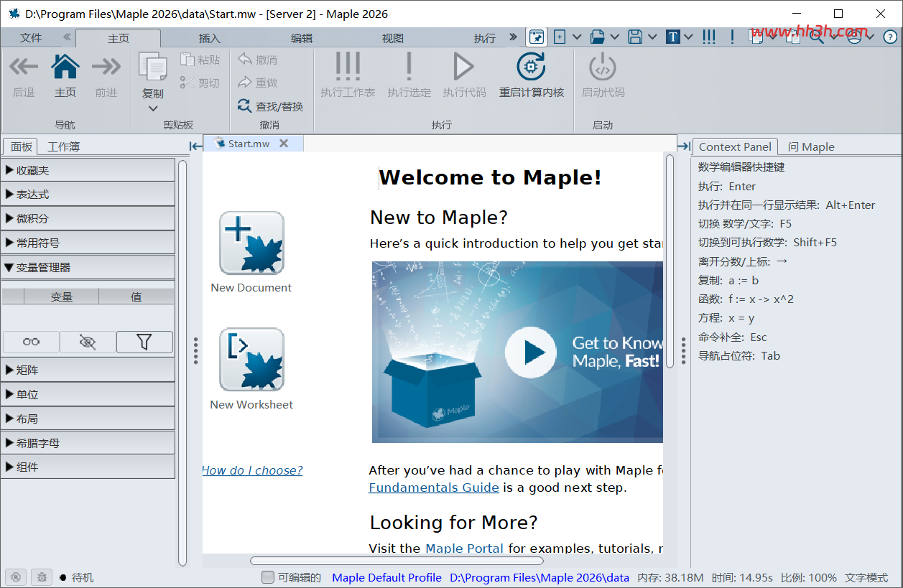
Task: Show more ribbon tabs with the double chevron
Action: pyautogui.click(x=513, y=37)
